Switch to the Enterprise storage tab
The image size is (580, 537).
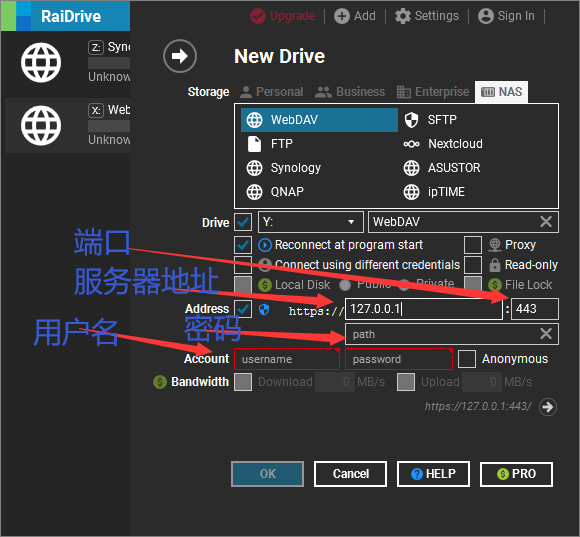(x=433, y=92)
